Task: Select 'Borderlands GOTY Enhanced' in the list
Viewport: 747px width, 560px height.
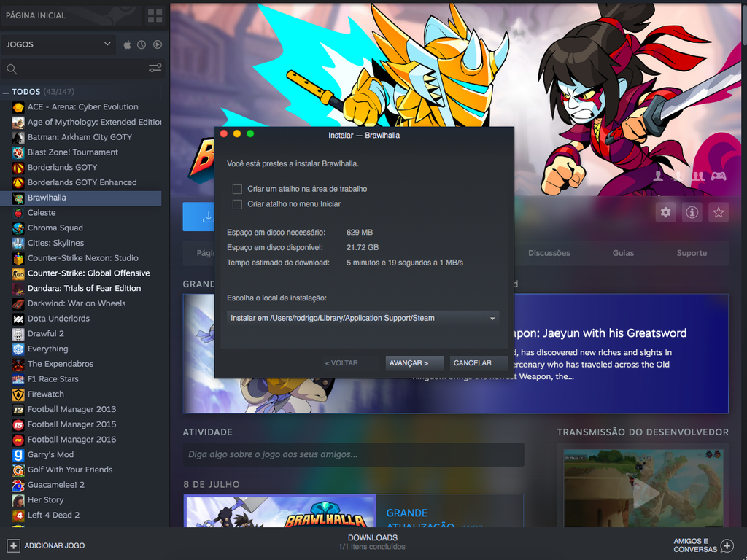Action: coord(81,182)
